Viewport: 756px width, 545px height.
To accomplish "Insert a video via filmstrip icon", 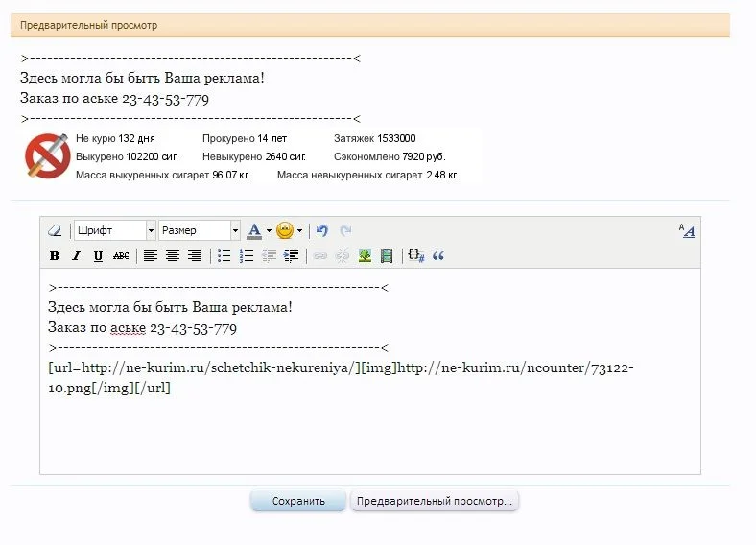I will 387,255.
